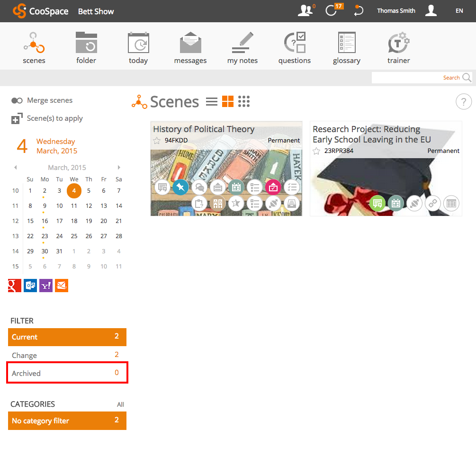The height and width of the screenshot is (456, 476).
Task: Open the table sheet icon on the Research Project scene
Action: pyautogui.click(x=451, y=204)
